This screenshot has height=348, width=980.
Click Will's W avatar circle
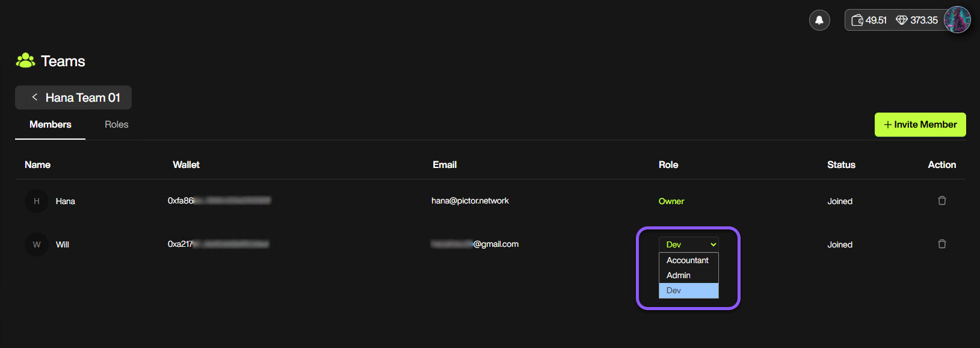(37, 244)
